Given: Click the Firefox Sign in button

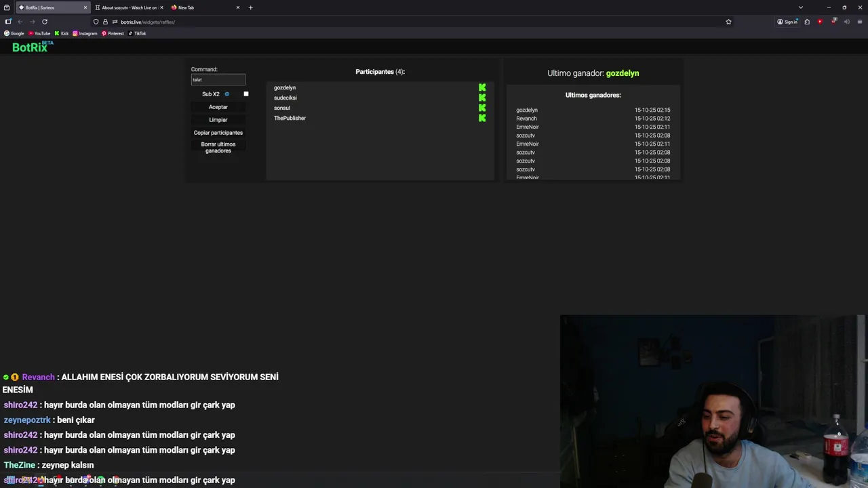Looking at the screenshot, I should pos(787,22).
